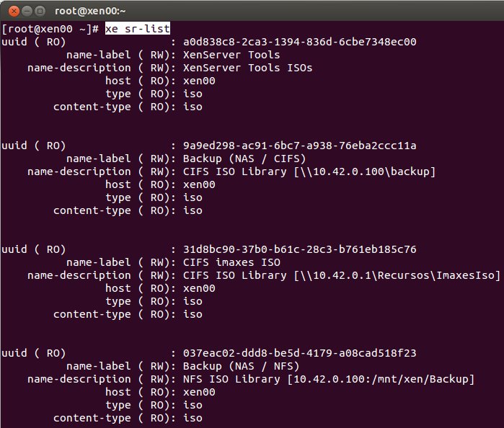Click the XenServer Tools ISOs description
This screenshot has width=504, height=428.
[247, 68]
